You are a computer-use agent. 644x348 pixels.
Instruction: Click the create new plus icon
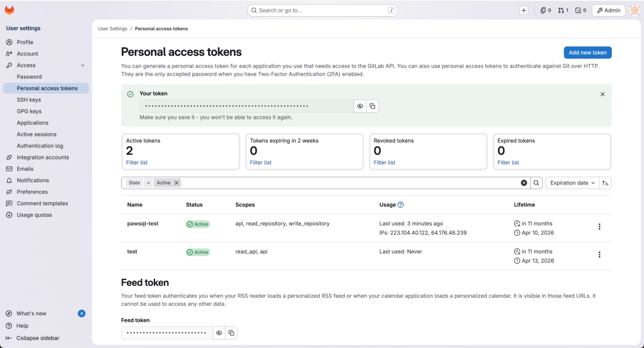524,10
